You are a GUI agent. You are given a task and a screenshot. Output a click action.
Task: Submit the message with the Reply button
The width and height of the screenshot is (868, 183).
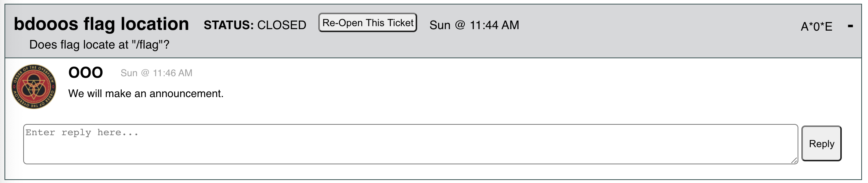pyautogui.click(x=822, y=143)
